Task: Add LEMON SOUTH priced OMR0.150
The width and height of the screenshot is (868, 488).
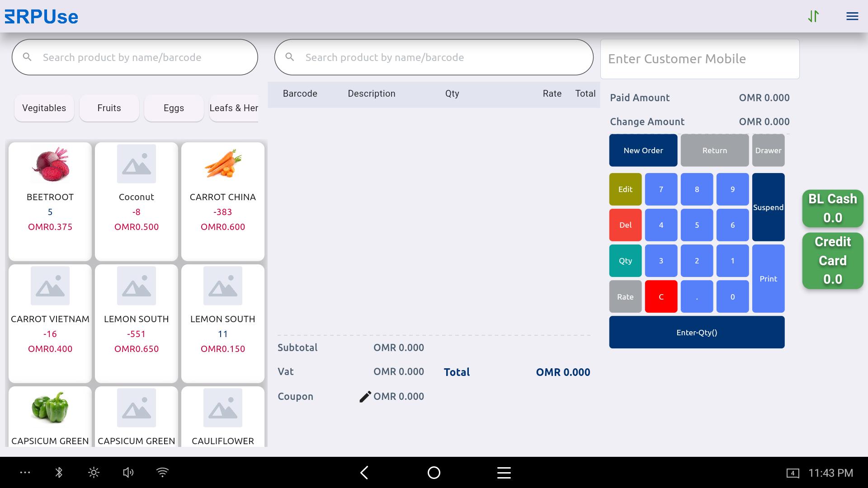Action: (223, 324)
